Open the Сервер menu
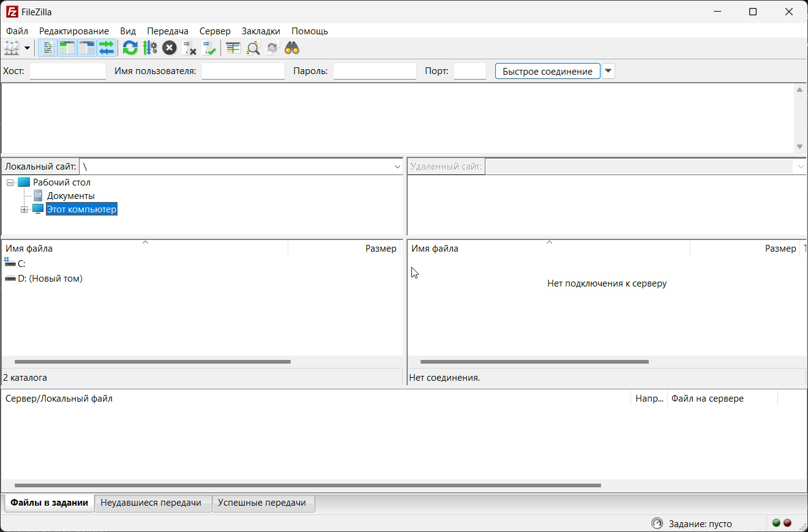The width and height of the screenshot is (808, 532). point(215,31)
